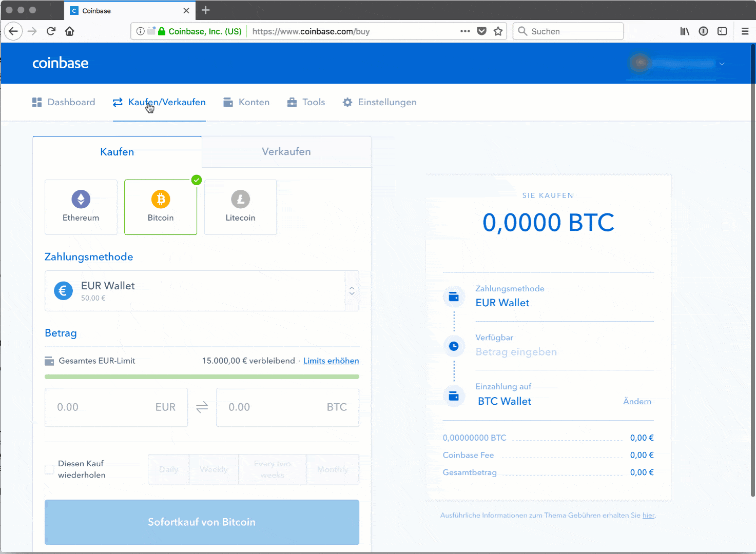Follow the hier link about Gebühren

648,515
